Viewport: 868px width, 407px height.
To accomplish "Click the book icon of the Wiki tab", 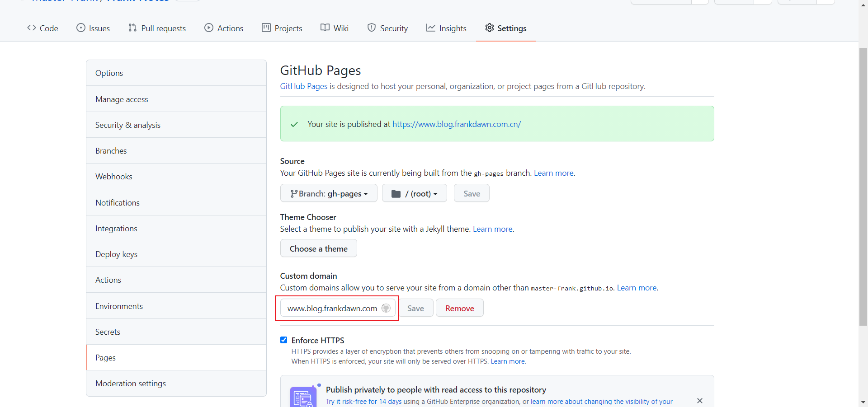I will [325, 28].
